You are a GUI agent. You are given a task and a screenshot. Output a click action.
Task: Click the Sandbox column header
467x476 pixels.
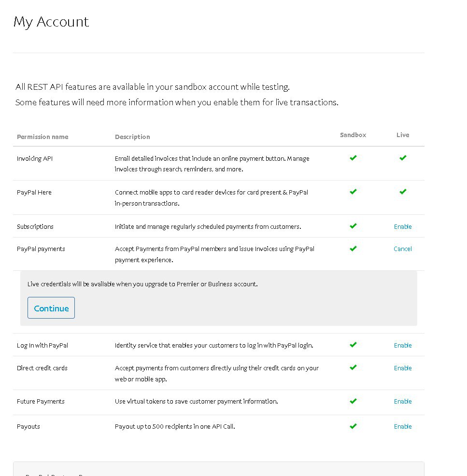point(353,135)
